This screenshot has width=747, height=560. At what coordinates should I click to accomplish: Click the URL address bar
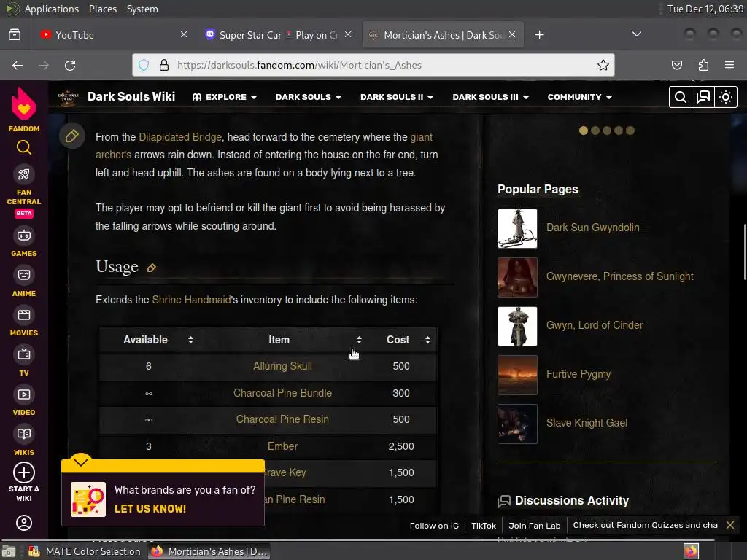pos(373,65)
